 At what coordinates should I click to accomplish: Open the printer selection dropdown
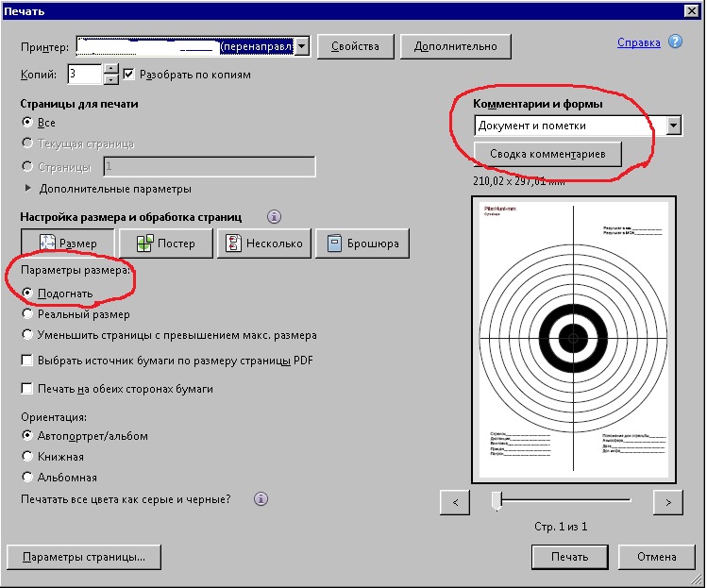(301, 45)
